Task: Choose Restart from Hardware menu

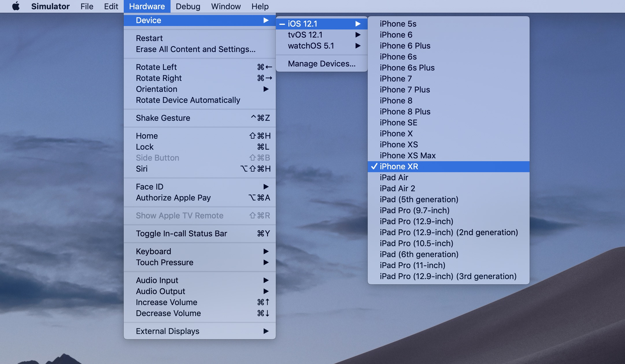Action: [199, 38]
